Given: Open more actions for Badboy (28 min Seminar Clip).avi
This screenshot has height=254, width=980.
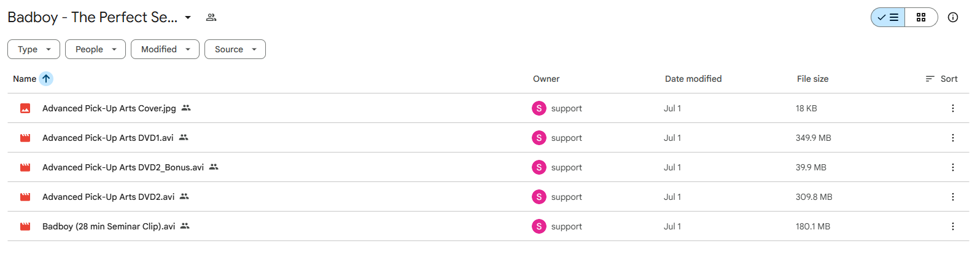Looking at the screenshot, I should 953,226.
